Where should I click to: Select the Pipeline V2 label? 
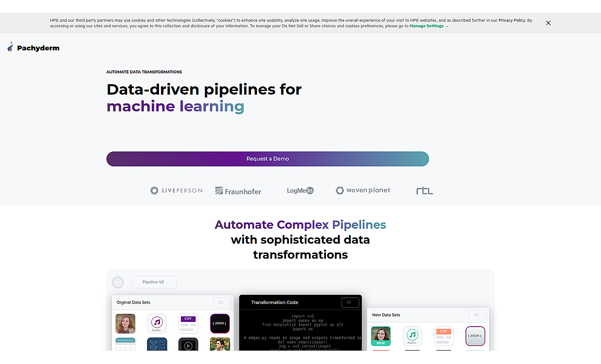click(x=154, y=282)
